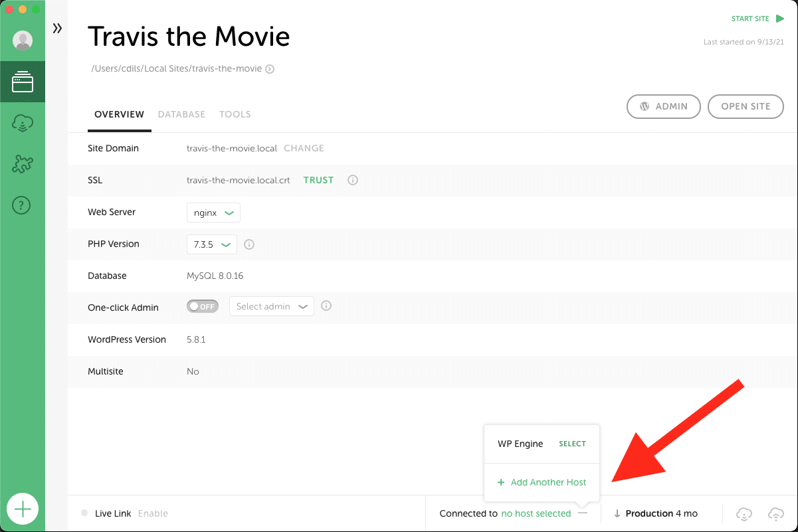Toggle One-click Admin on

point(202,306)
